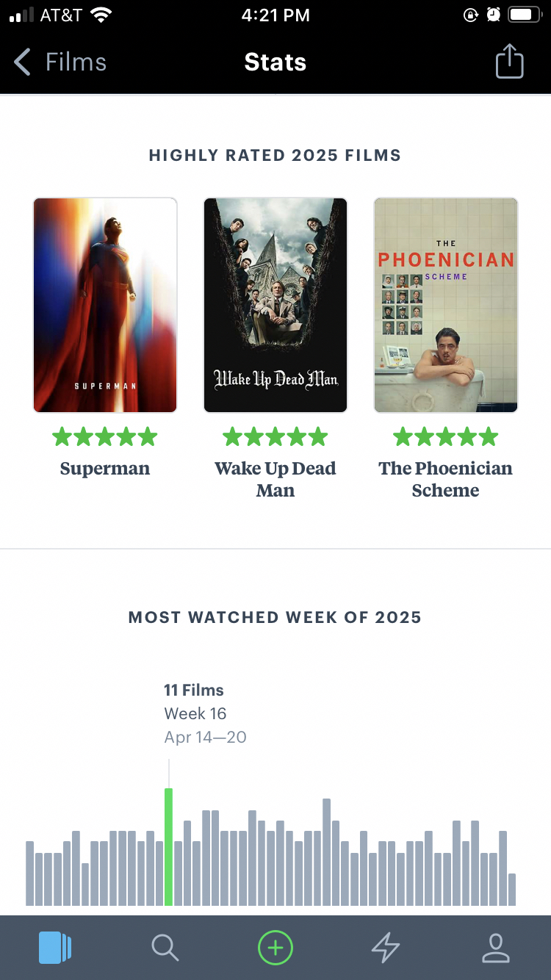Open the Films tab in bottom bar

[54, 948]
